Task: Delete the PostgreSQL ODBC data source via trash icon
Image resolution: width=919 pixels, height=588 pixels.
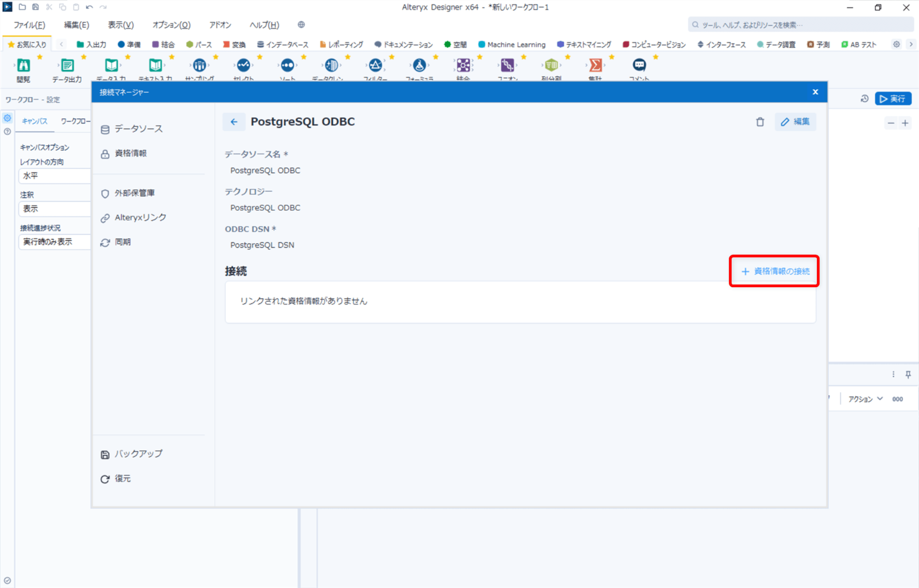Action: 760,122
